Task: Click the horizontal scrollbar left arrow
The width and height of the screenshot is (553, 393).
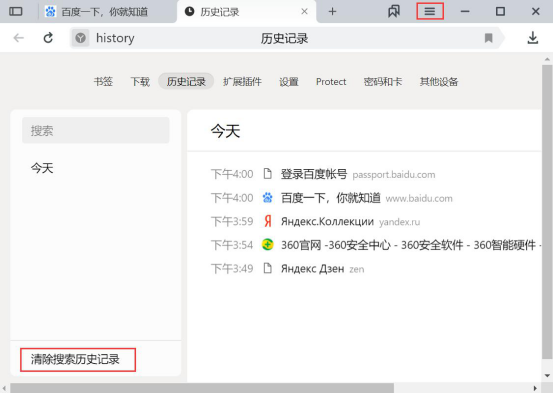Action: click(x=5, y=388)
